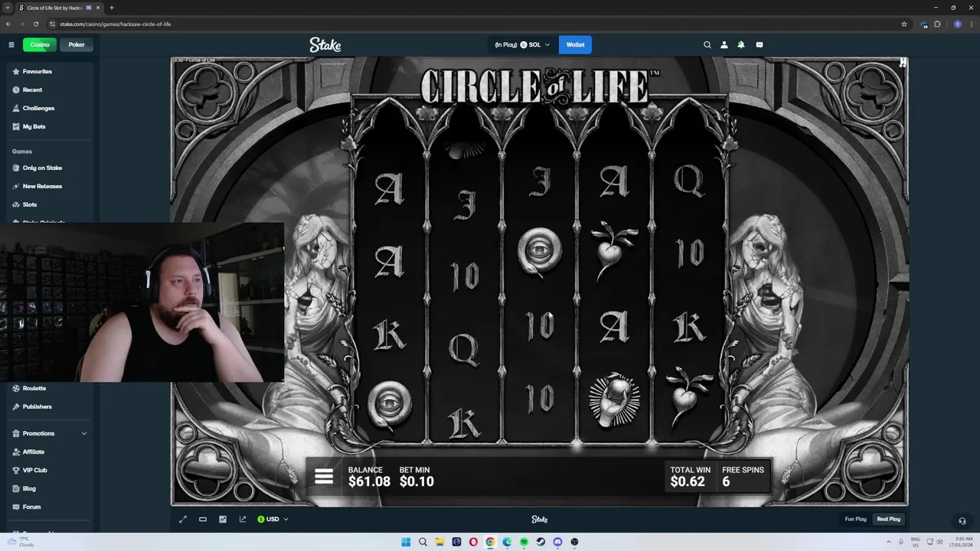Screen dimensions: 980x551
Task: Open the browser tab search dropdown
Action: tap(8, 8)
